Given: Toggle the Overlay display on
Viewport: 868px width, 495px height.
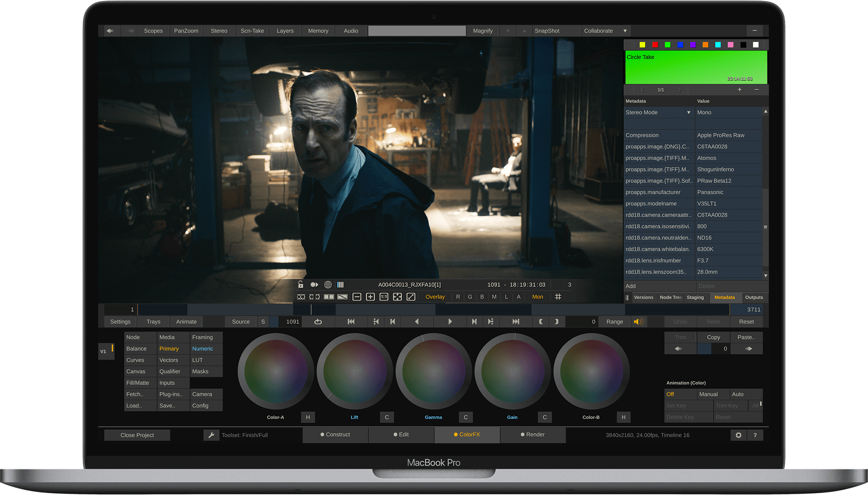Looking at the screenshot, I should click(x=435, y=297).
